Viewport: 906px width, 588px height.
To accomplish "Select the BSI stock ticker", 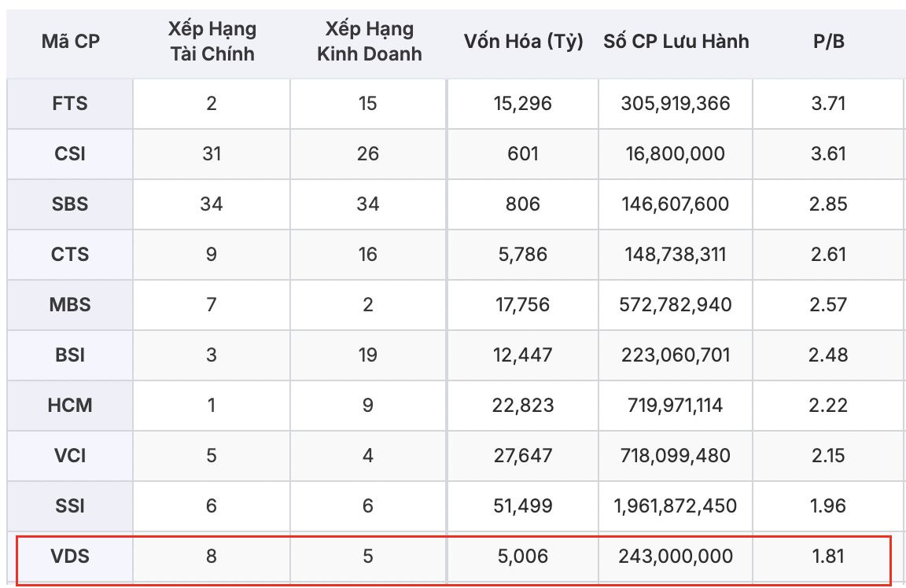I will 71,355.
